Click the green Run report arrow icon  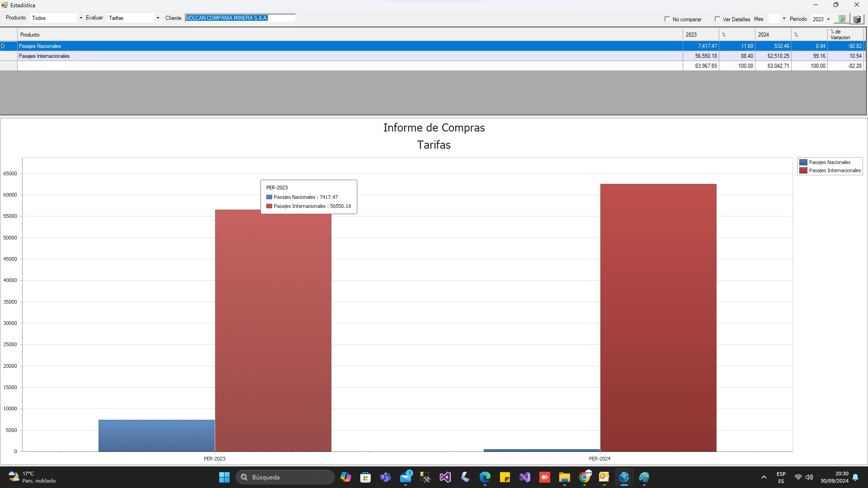842,19
